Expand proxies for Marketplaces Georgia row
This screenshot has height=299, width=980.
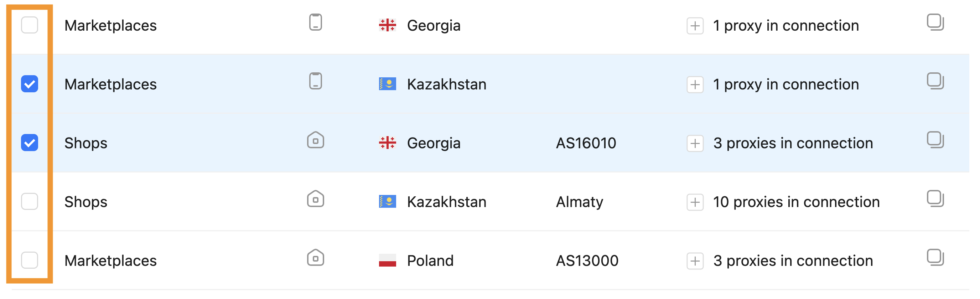(695, 26)
